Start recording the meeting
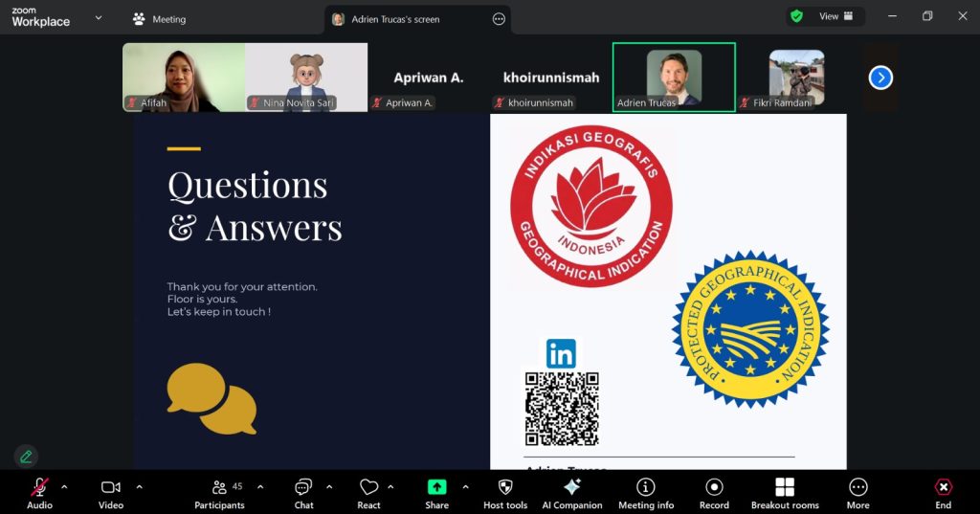 click(x=714, y=492)
